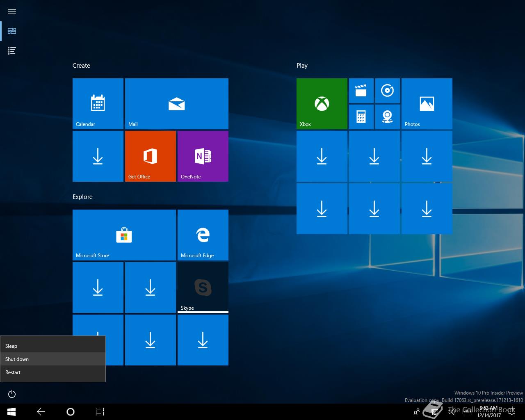Open the Photos tile
This screenshot has height=420, width=525.
[x=427, y=104]
